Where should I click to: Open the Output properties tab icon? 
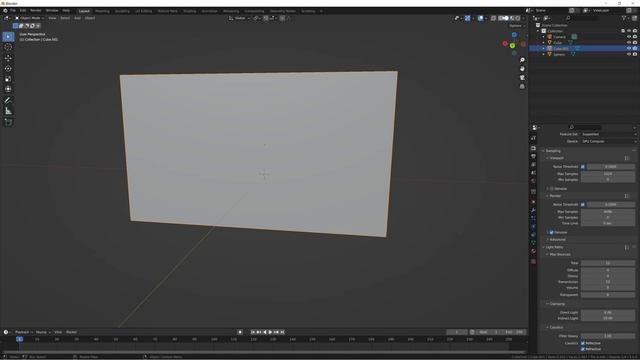[533, 156]
